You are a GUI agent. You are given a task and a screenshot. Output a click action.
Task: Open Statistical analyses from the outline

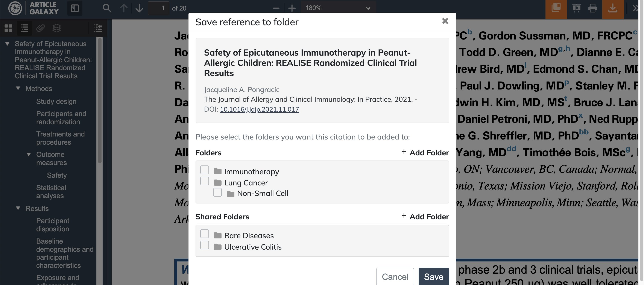(51, 191)
